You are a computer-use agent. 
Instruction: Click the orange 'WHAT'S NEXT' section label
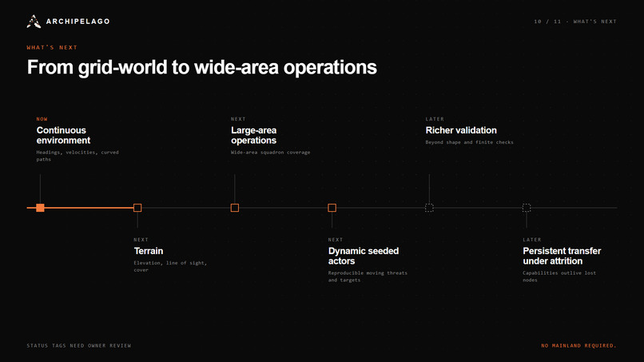point(52,48)
